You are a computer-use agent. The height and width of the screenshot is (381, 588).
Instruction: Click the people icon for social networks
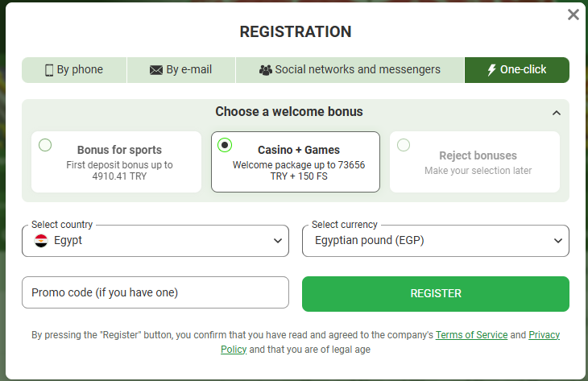(266, 70)
